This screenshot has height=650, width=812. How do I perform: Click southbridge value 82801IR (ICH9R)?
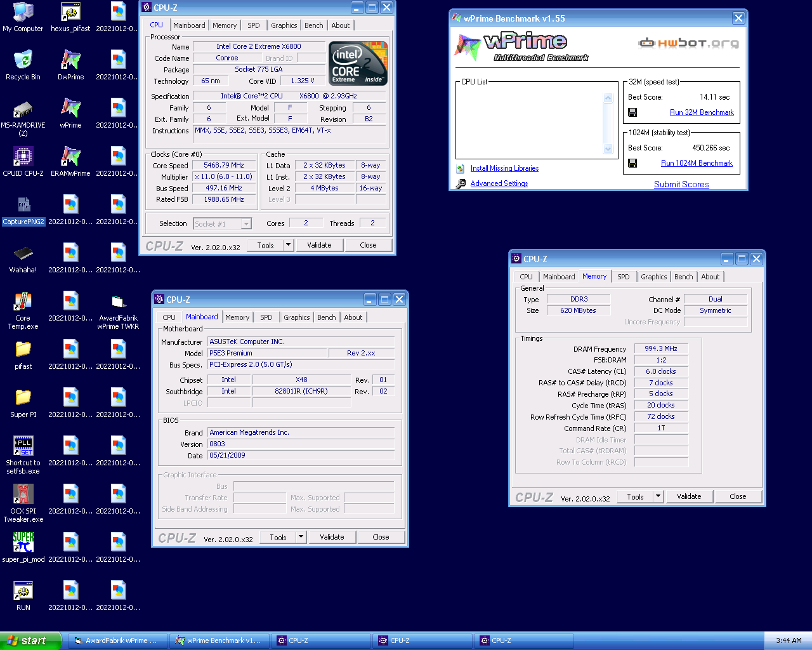(x=301, y=391)
